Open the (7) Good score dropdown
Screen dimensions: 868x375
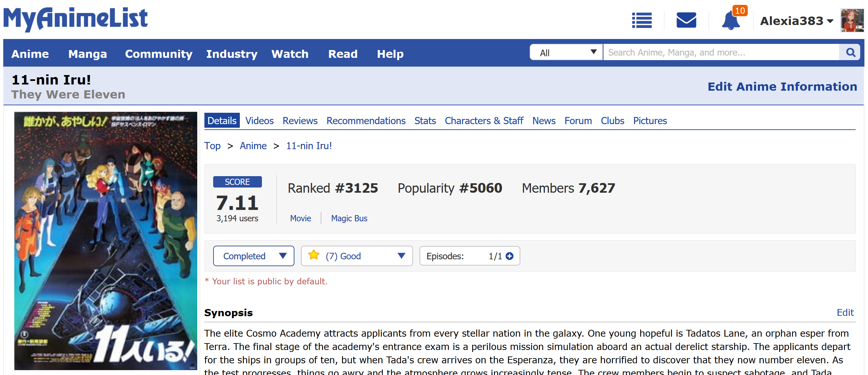click(357, 256)
